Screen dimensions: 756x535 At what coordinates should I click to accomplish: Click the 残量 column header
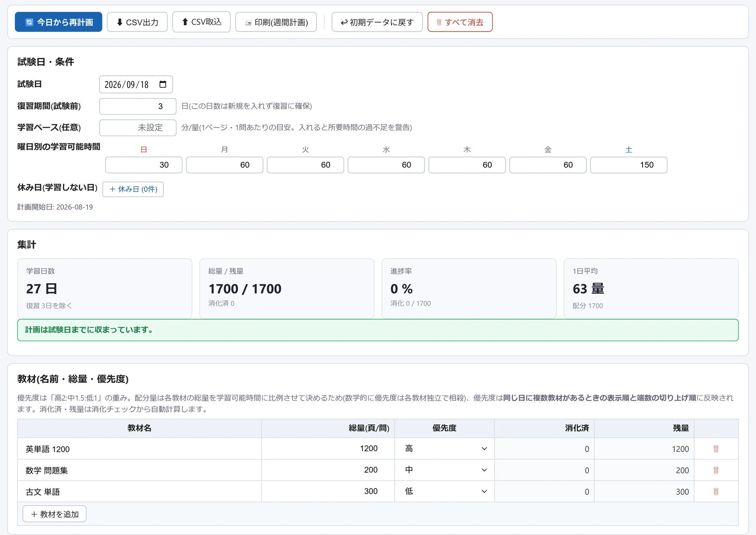(x=644, y=428)
